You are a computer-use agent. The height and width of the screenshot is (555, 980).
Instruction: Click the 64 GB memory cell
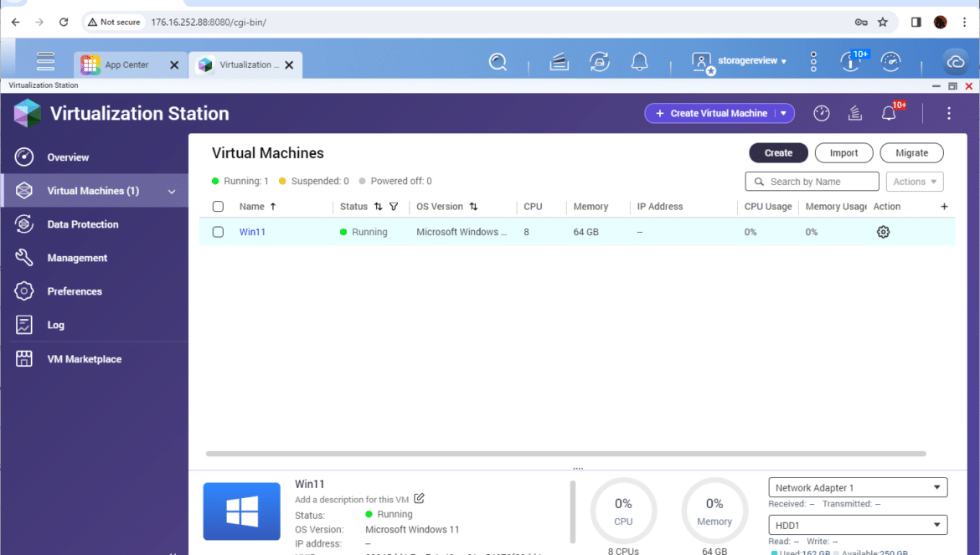pyautogui.click(x=585, y=232)
